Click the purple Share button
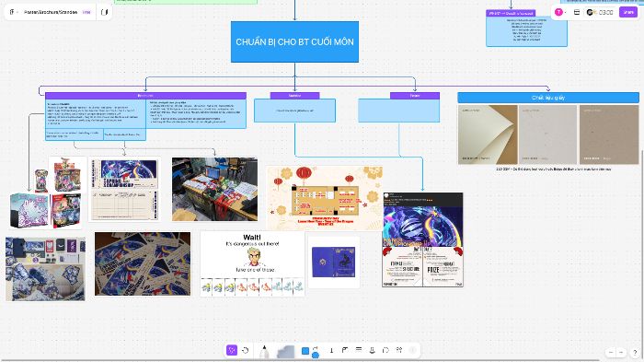Image resolution: width=644 pixels, height=362 pixels. (x=628, y=12)
